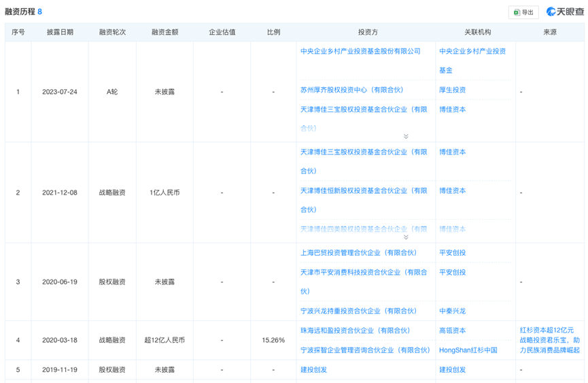Open 红杉资本超12亿元战略投资君乐宝 source article
The height and width of the screenshot is (383, 588).
(x=550, y=340)
